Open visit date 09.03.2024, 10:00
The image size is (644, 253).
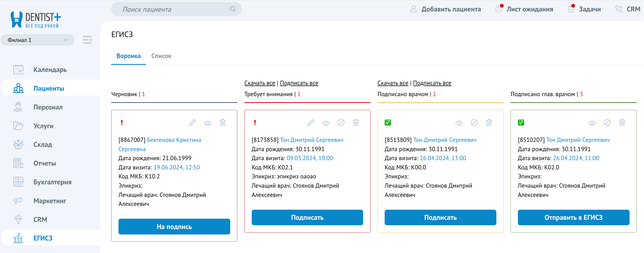pos(310,158)
